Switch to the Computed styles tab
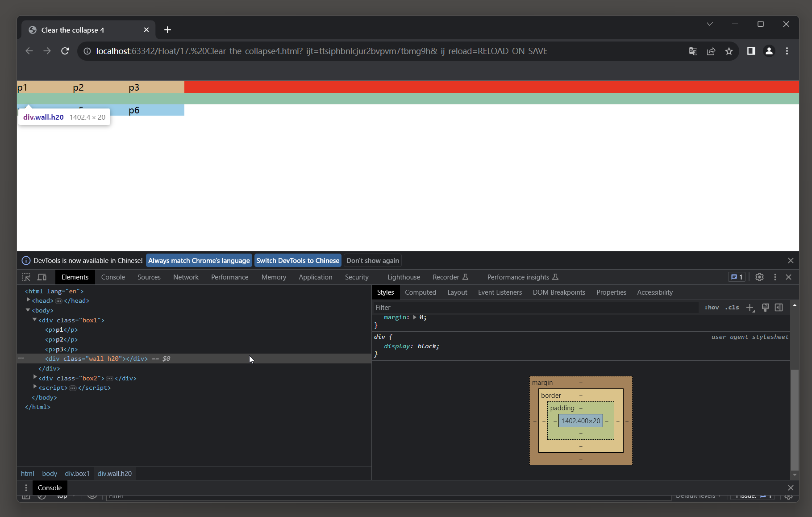 tap(420, 292)
